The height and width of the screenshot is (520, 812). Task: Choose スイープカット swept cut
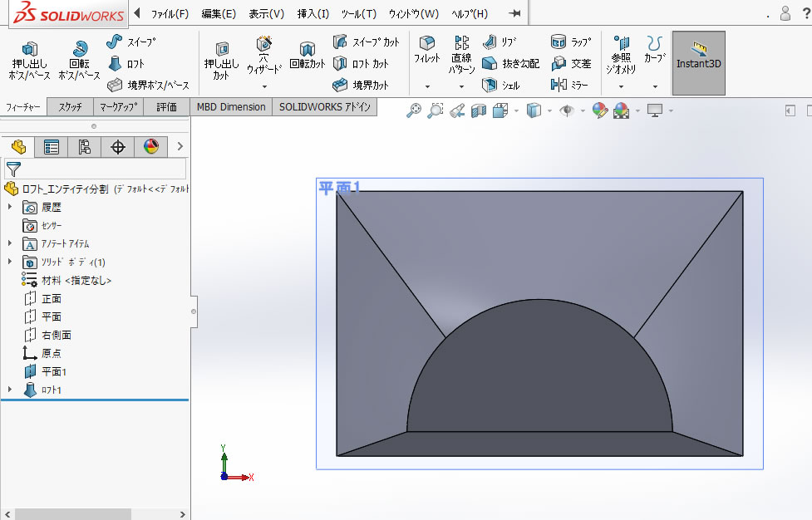pyautogui.click(x=367, y=42)
